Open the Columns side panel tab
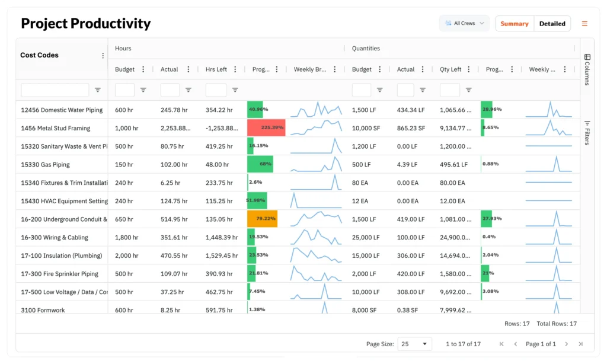Screen dimensions: 607x364 pos(587,69)
